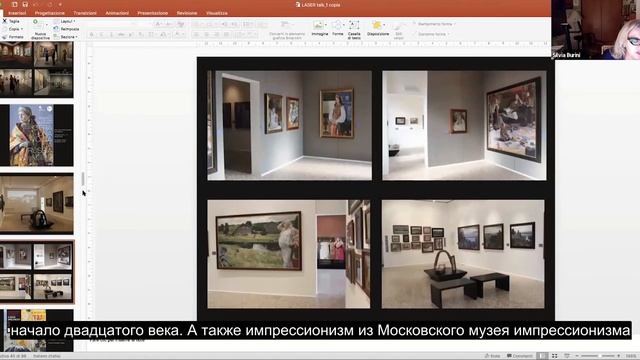Switch to slide sorter view icon
640x360 pixels.
[554, 356]
